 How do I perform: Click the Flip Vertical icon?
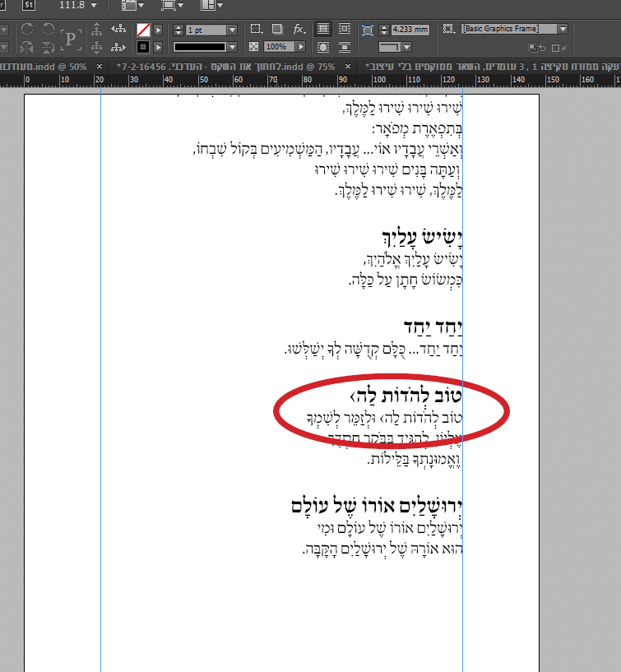(x=48, y=47)
